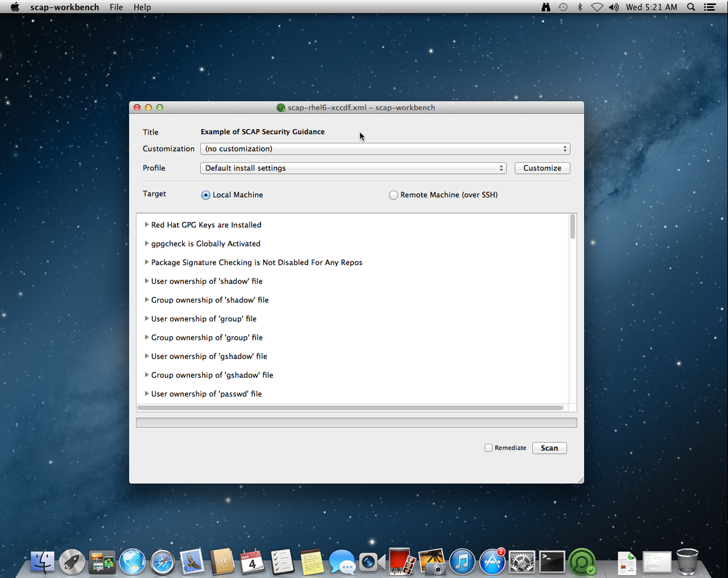The height and width of the screenshot is (578, 728).
Task: Select the Local Machine radio button
Action: (x=205, y=195)
